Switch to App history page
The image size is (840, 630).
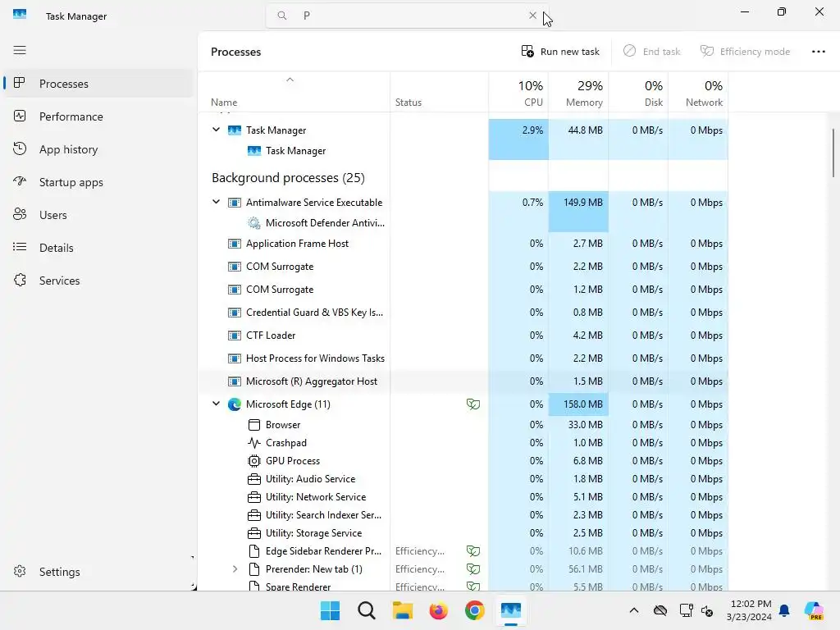[x=98, y=149]
